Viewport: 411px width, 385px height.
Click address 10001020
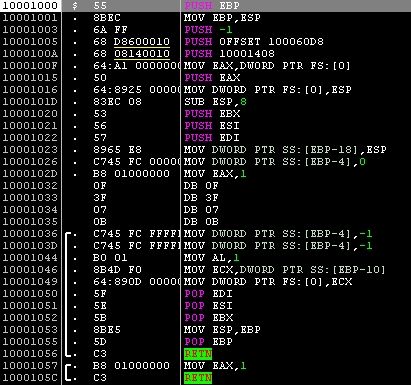pos(30,114)
